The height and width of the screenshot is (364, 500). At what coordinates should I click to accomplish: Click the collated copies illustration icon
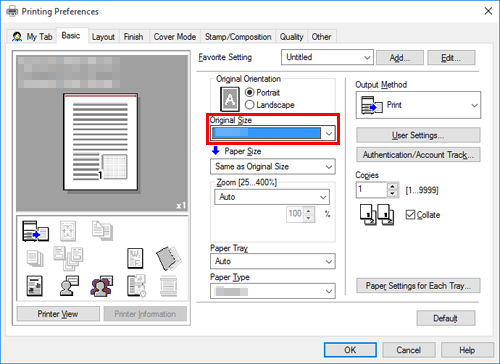377,215
